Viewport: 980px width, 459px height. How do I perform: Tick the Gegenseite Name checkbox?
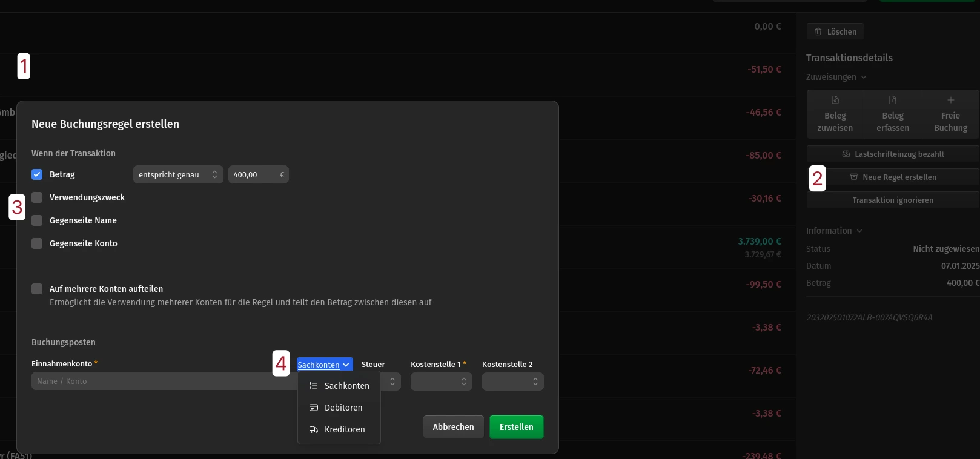[37, 220]
